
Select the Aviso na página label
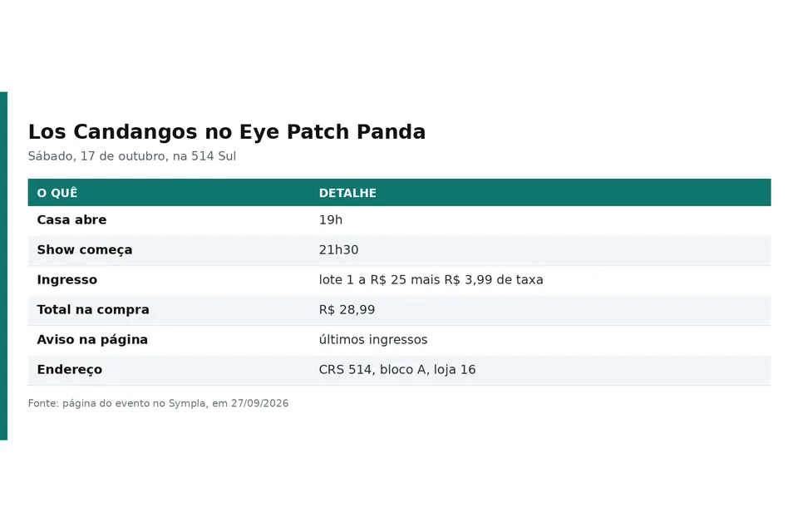tap(92, 339)
